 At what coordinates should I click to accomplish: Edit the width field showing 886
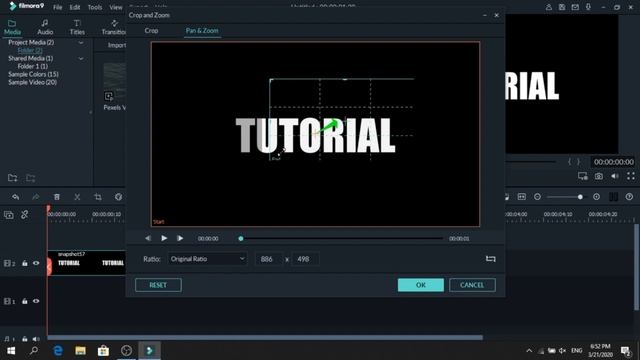pyautogui.click(x=269, y=259)
